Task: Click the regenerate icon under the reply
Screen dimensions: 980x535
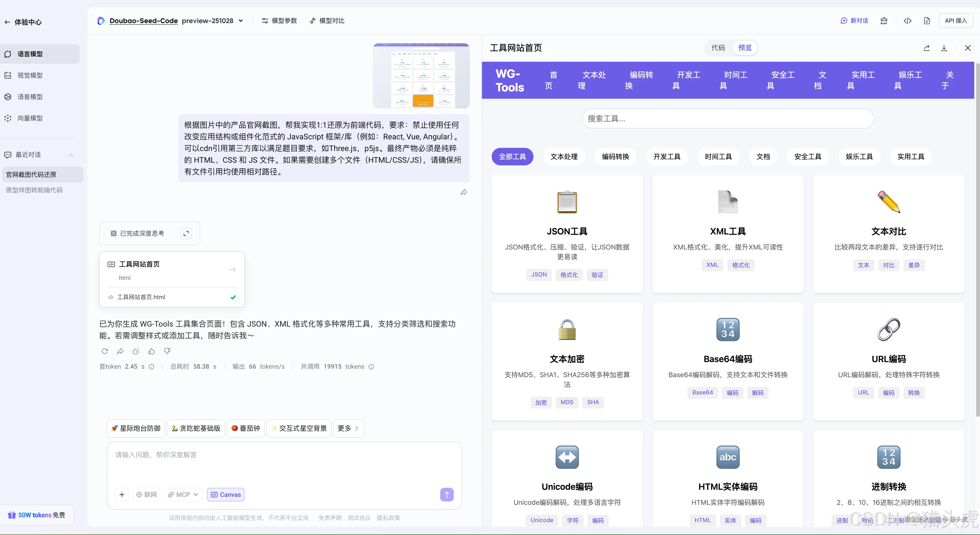Action: pyautogui.click(x=105, y=351)
